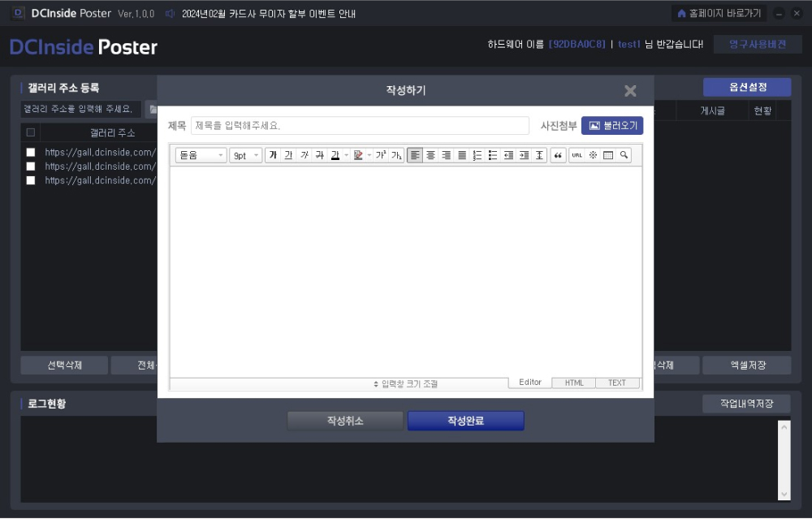Click the log scrollbar down arrow
The image size is (812, 519).
click(x=784, y=494)
